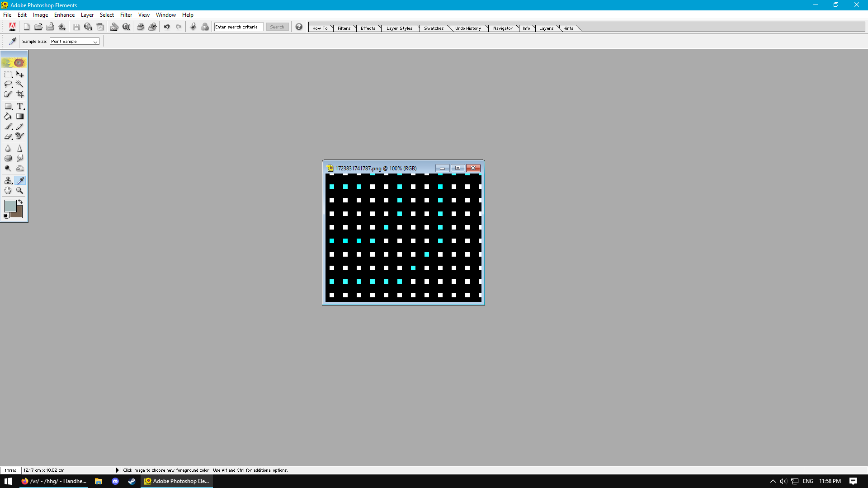Open the Enhance menu
This screenshot has width=868, height=488.
(x=64, y=15)
